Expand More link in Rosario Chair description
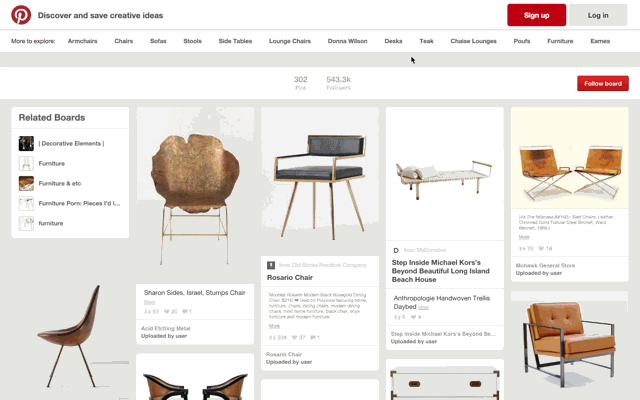The height and width of the screenshot is (400, 640). 274,326
